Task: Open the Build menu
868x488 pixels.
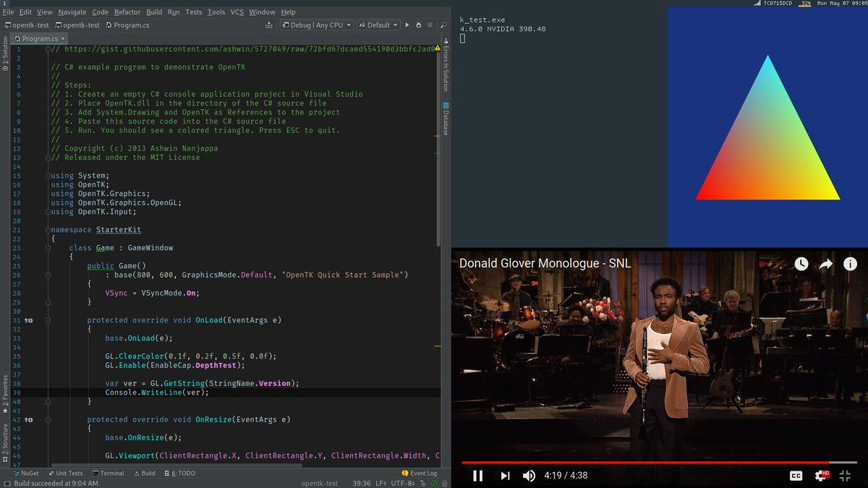Action: [154, 12]
